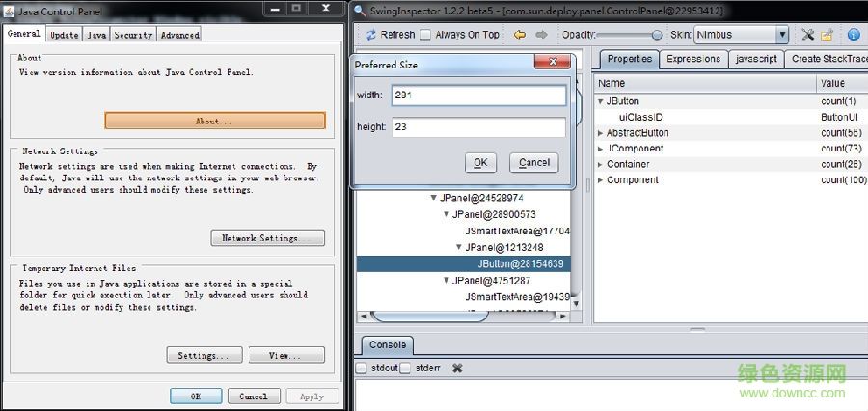Collapse the JPanel@1213248 tree node
This screenshot has height=411, width=868.
tap(458, 248)
